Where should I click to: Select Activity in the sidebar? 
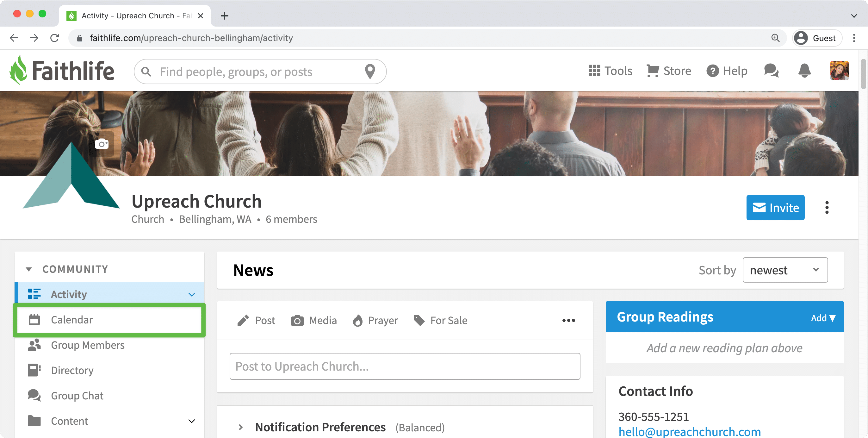point(109,294)
